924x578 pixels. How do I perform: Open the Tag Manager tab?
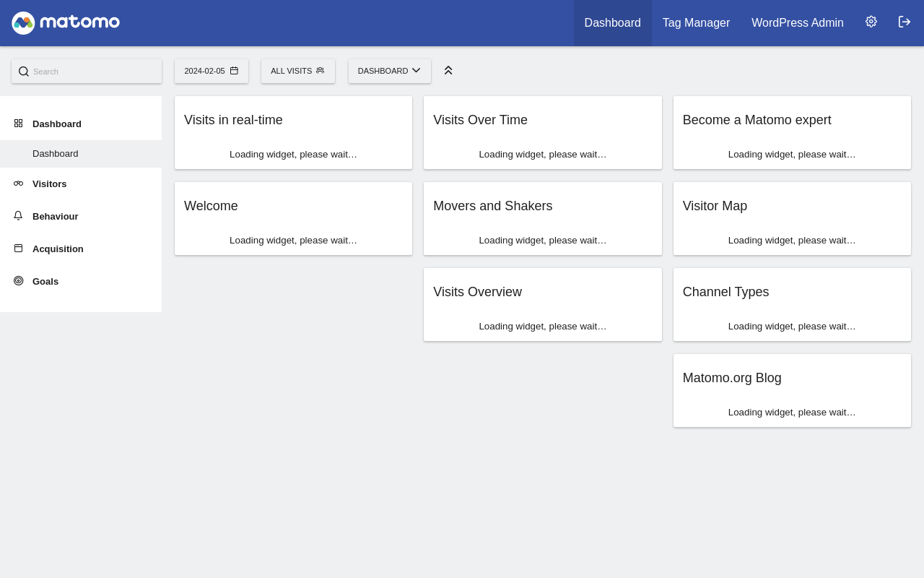tap(696, 23)
